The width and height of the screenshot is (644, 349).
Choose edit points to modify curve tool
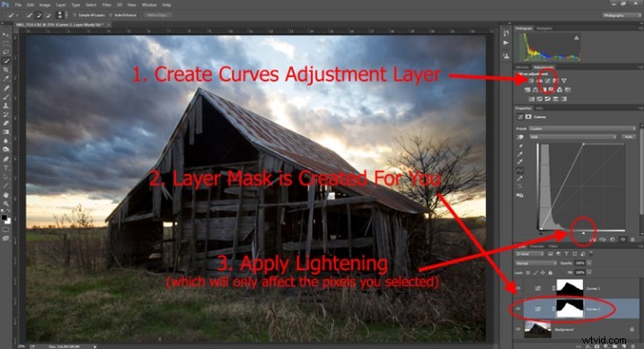tap(520, 170)
